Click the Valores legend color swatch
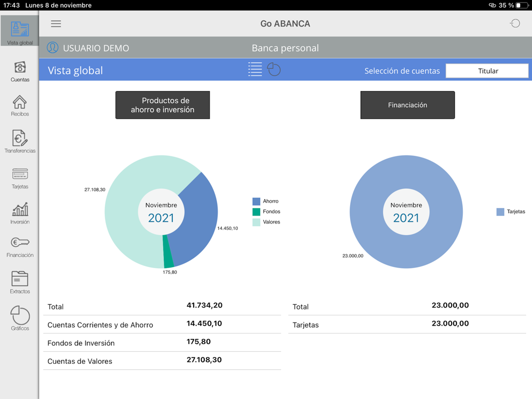The image size is (532, 399). pos(256,222)
